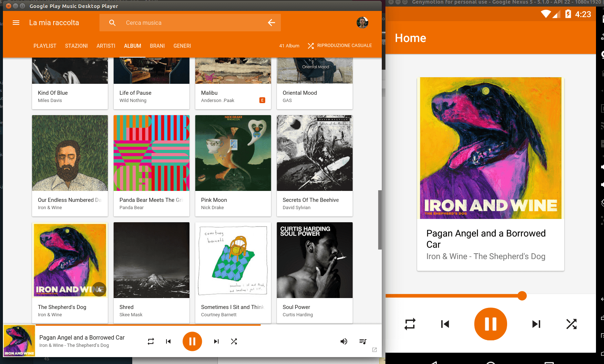Click the mini player pop-out icon

click(374, 350)
